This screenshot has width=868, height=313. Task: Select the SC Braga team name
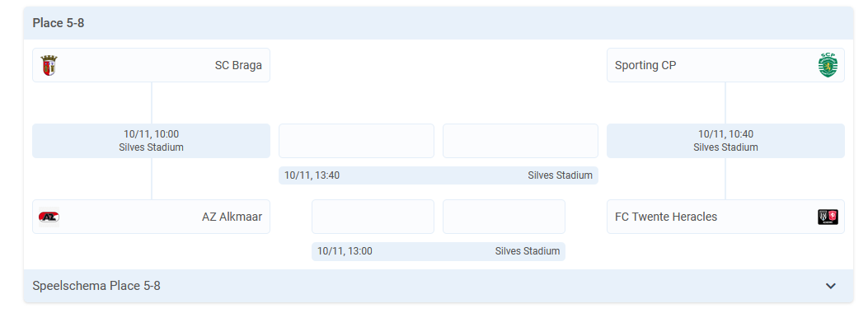click(238, 65)
